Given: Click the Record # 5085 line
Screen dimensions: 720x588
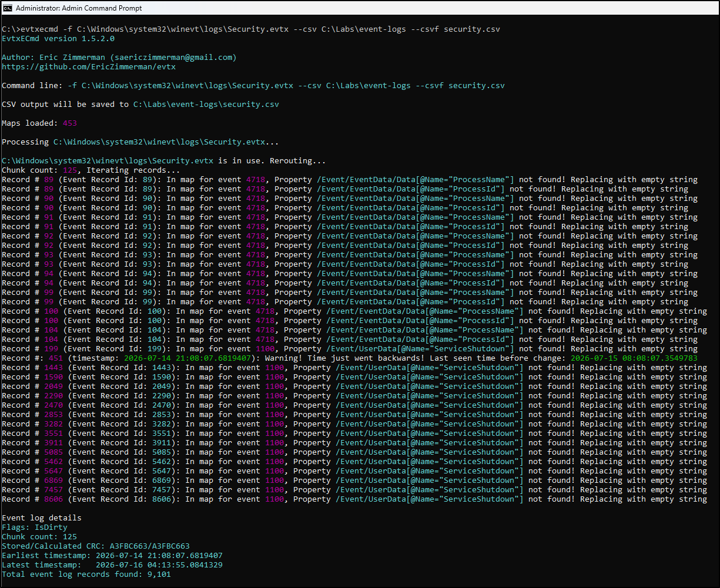Looking at the screenshot, I should tap(354, 452).
